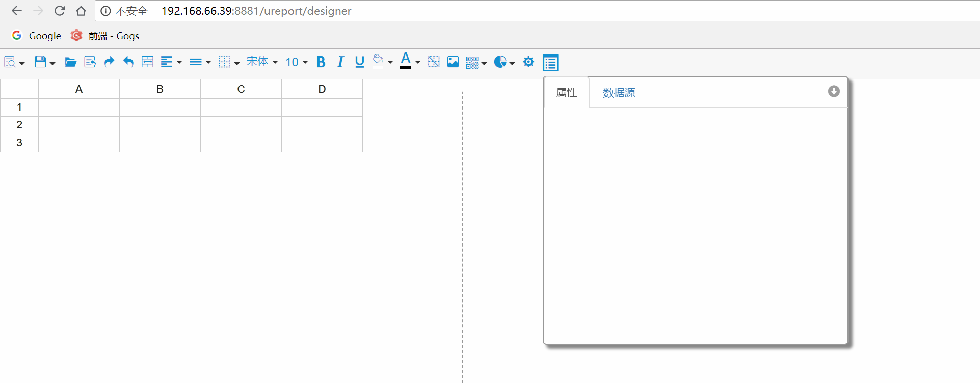Open the 宋体 font family dropdown
This screenshot has width=980, height=383.
pyautogui.click(x=262, y=62)
